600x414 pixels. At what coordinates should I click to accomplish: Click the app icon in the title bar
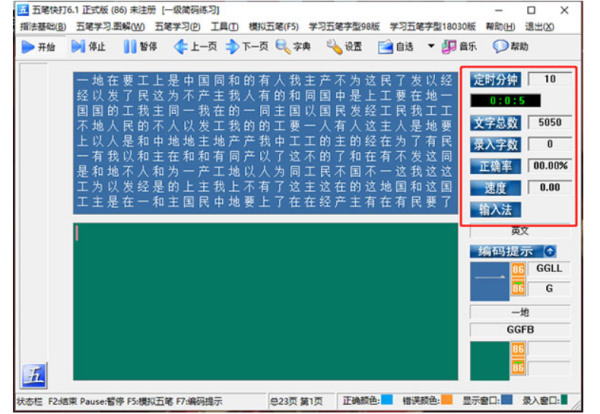coord(23,10)
